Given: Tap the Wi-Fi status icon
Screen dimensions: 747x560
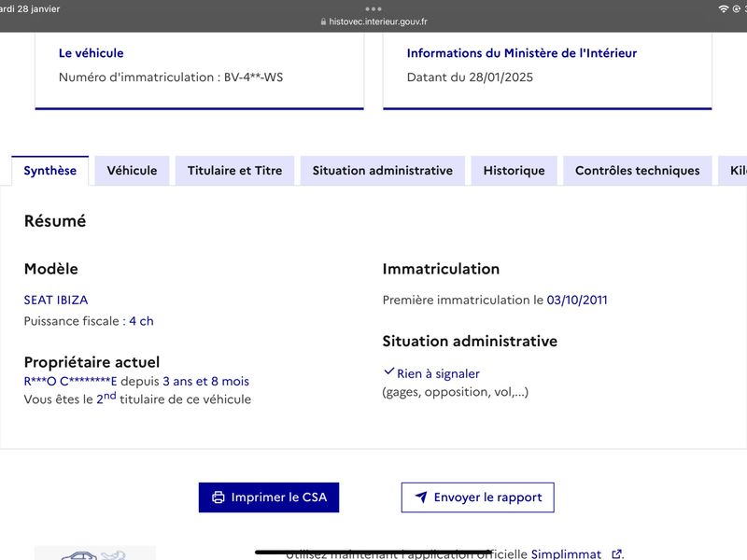Looking at the screenshot, I should coord(723,8).
